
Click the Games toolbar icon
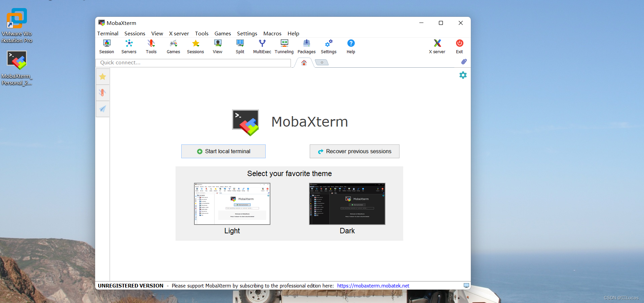173,47
